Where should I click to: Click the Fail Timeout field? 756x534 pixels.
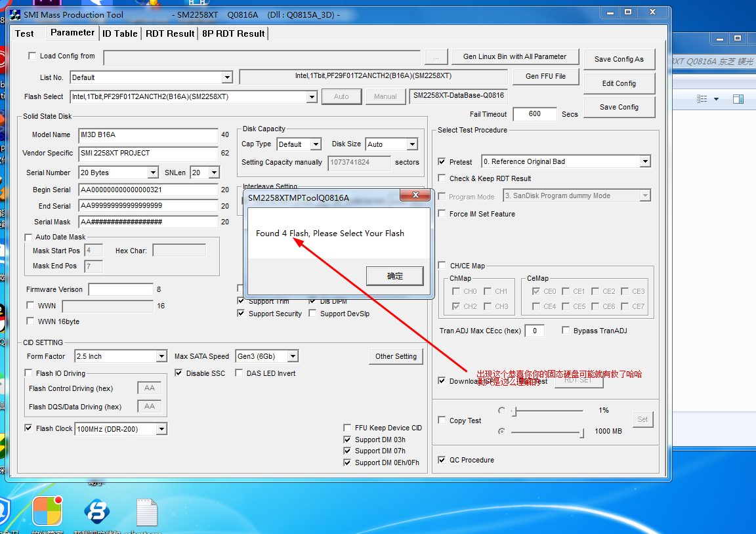pos(535,113)
